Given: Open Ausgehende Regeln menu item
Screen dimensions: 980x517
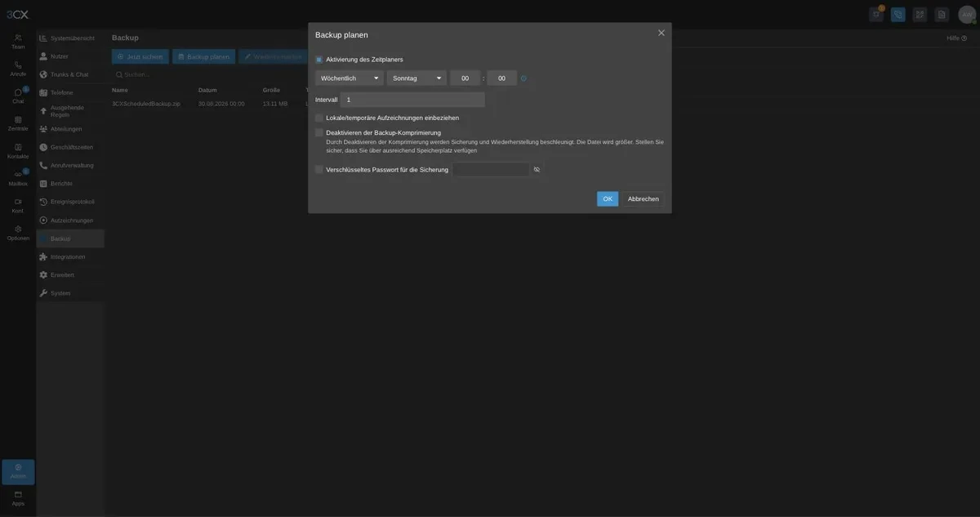Looking at the screenshot, I should pyautogui.click(x=70, y=110).
